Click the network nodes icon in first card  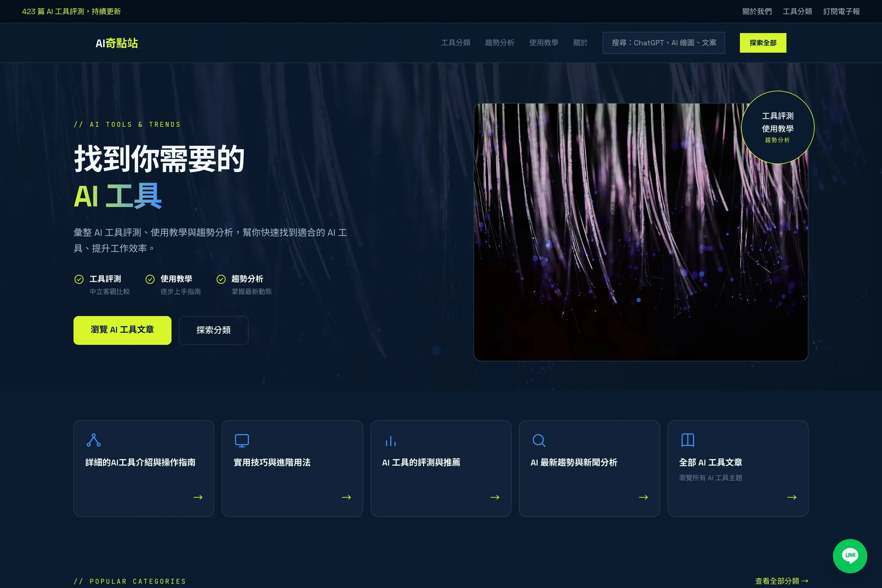coord(93,440)
